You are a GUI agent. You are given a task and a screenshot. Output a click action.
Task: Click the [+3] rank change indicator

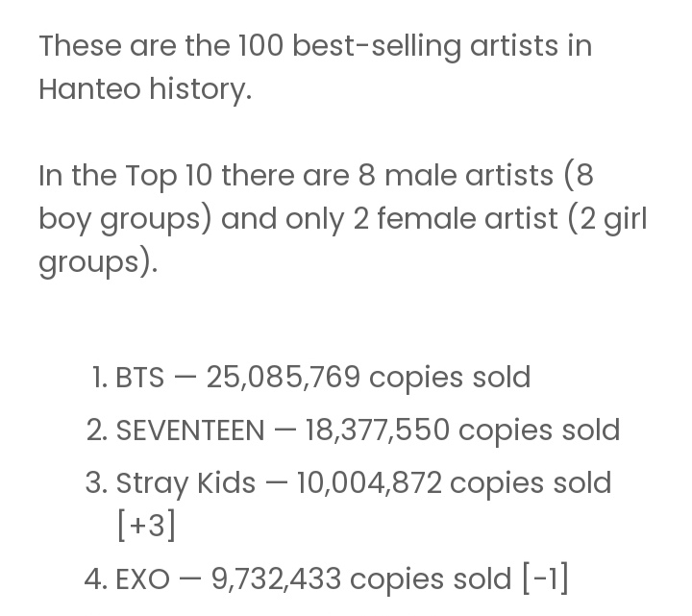click(x=146, y=525)
